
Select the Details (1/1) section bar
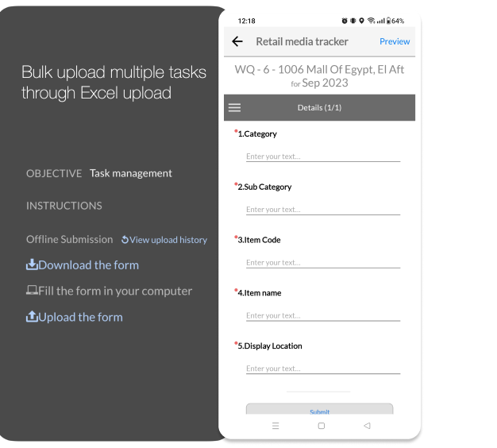coord(319,107)
